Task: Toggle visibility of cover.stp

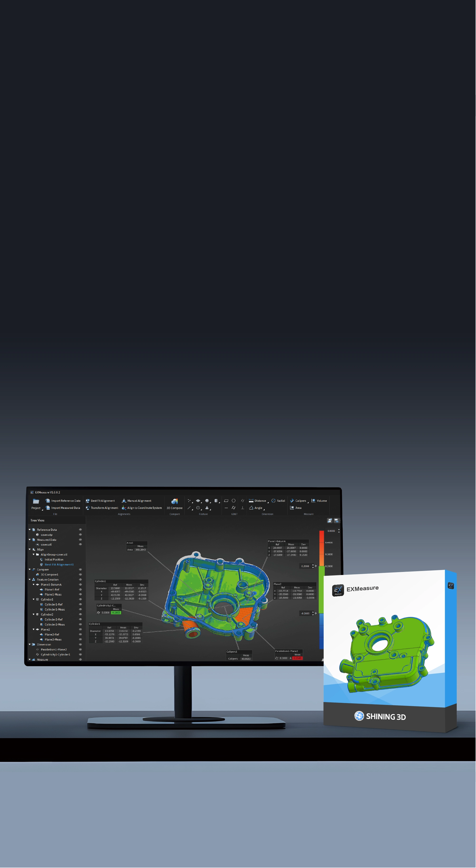Action: 80,535
